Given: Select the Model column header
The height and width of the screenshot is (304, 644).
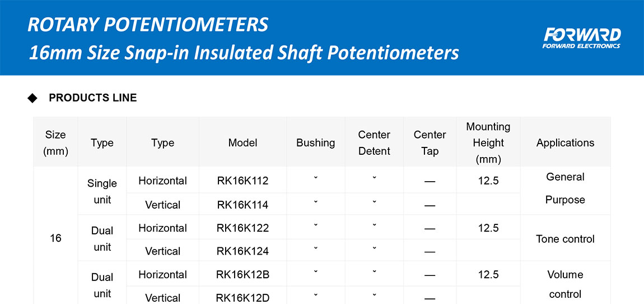Looking at the screenshot, I should click(x=242, y=142).
